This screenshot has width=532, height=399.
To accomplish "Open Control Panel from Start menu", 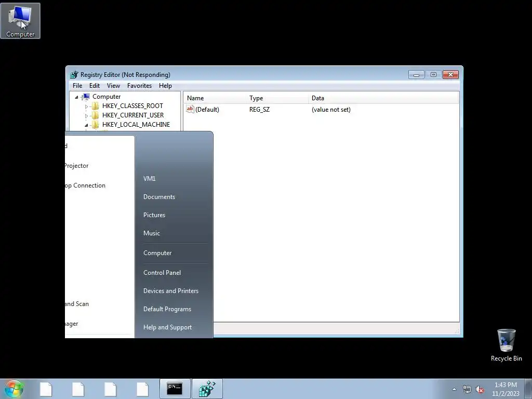I will [x=162, y=273].
